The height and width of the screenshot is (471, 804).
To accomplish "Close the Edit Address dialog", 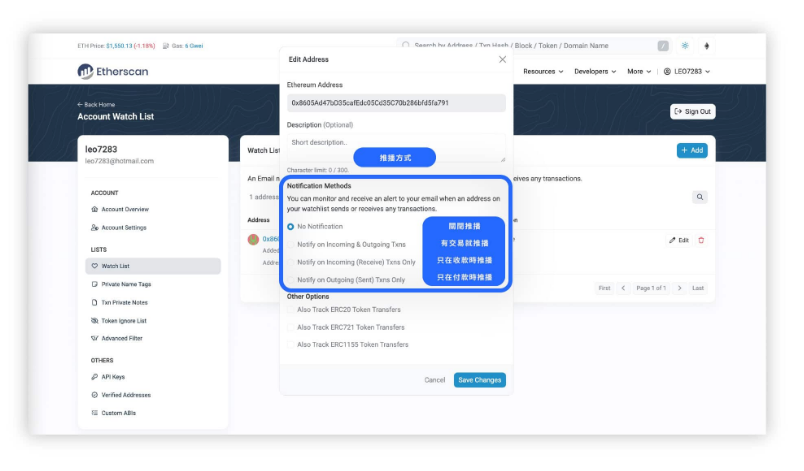I will tap(502, 59).
